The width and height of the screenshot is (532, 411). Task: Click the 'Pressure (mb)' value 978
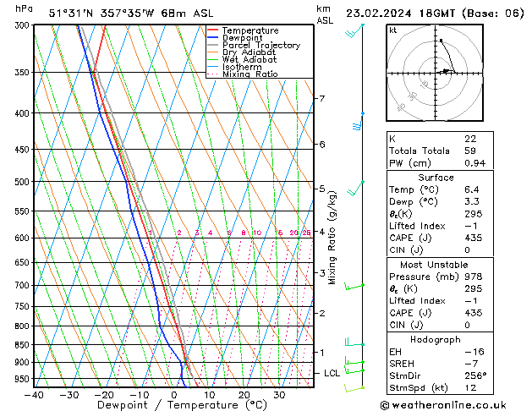[x=474, y=277]
